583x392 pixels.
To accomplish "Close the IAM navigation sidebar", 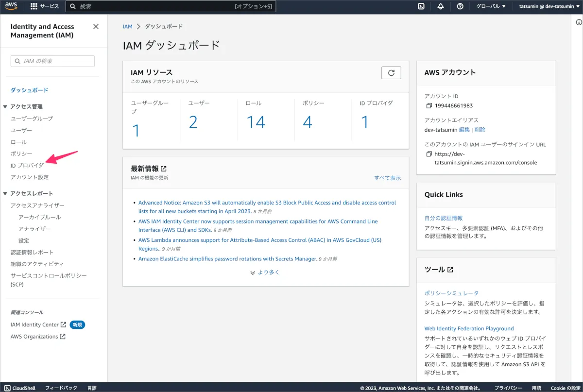I will coord(96,27).
